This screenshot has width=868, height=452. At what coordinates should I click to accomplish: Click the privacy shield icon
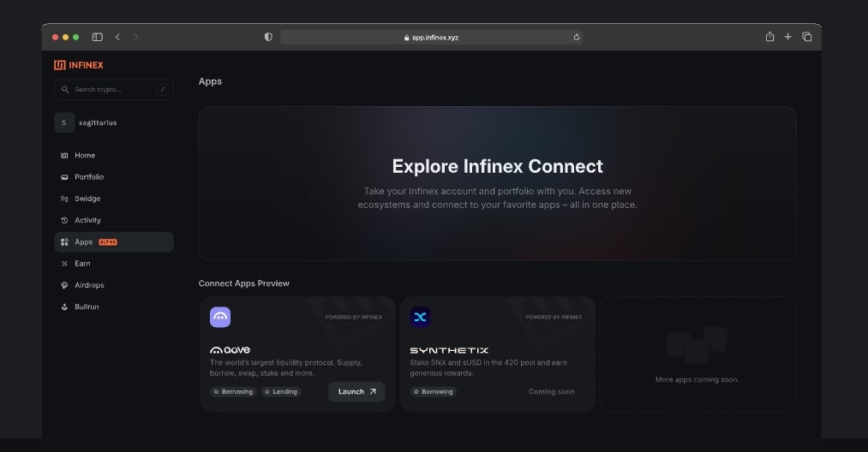tap(268, 37)
